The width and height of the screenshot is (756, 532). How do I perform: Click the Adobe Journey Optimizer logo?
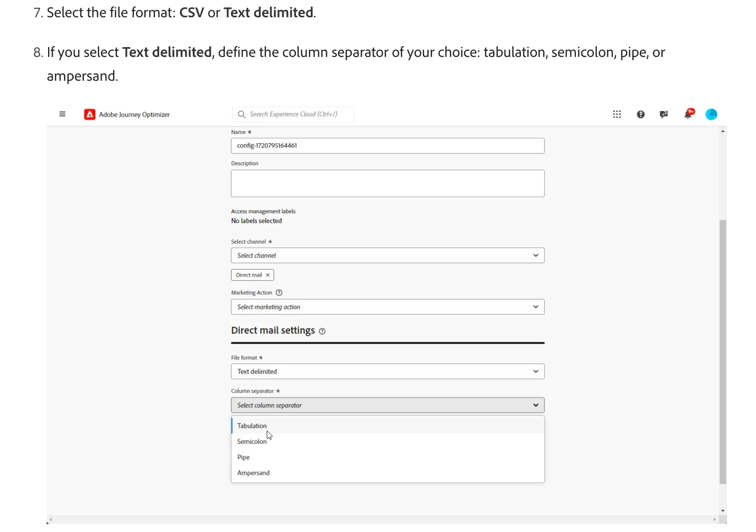(x=90, y=114)
